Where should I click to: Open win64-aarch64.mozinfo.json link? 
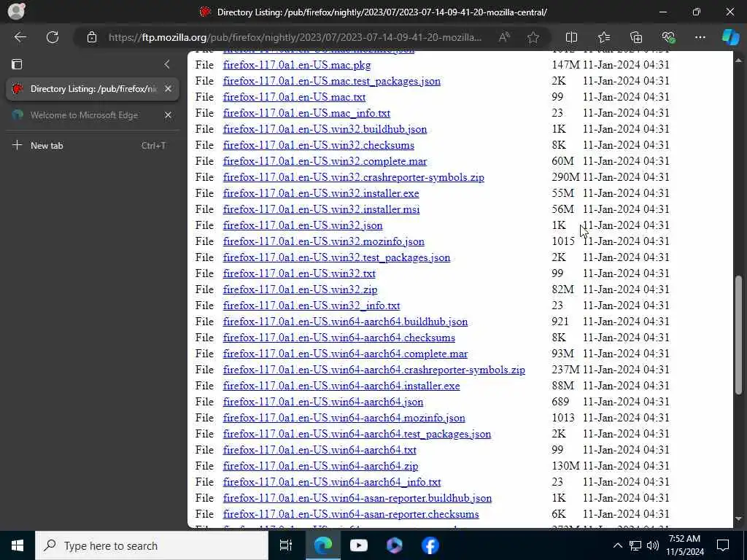pyautogui.click(x=344, y=418)
